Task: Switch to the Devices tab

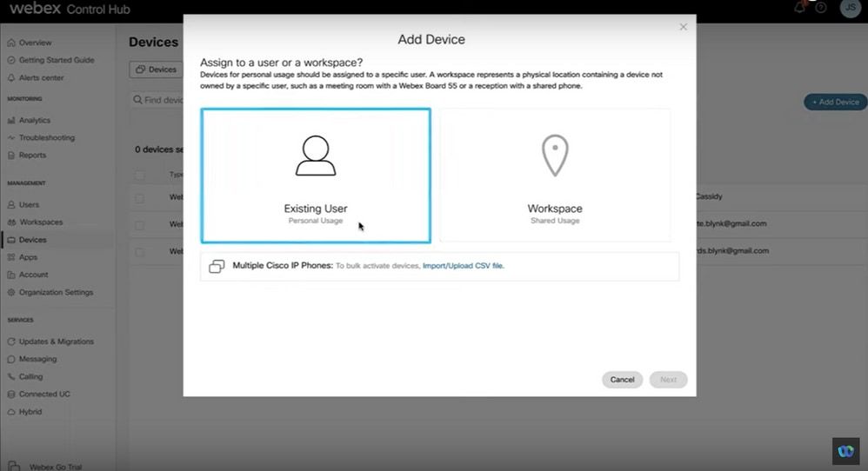Action: point(156,70)
